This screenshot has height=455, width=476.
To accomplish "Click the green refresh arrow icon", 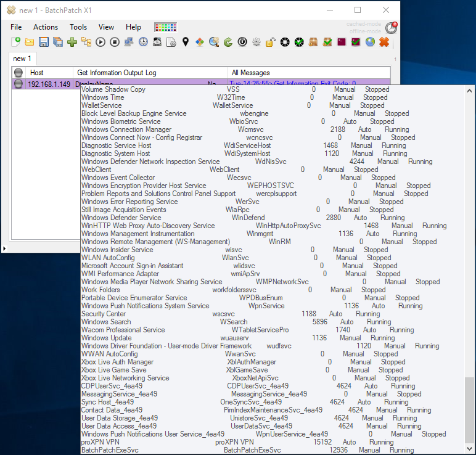I will (228, 42).
